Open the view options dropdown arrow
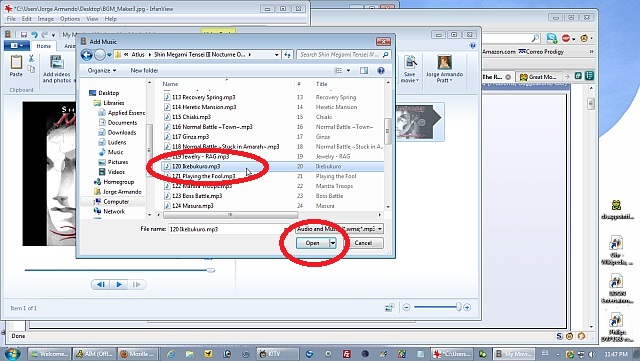The width and height of the screenshot is (640, 361). click(348, 71)
